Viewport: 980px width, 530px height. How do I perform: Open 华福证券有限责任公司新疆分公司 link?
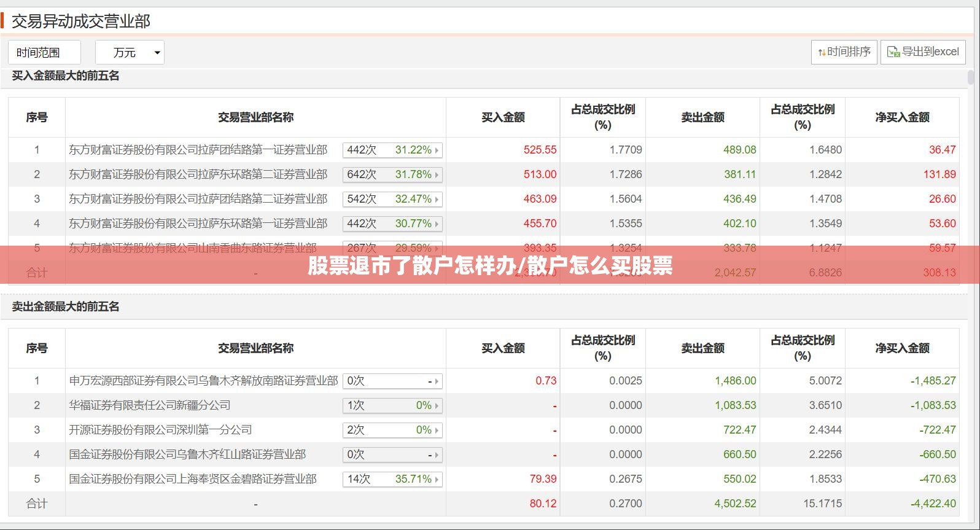point(150,405)
